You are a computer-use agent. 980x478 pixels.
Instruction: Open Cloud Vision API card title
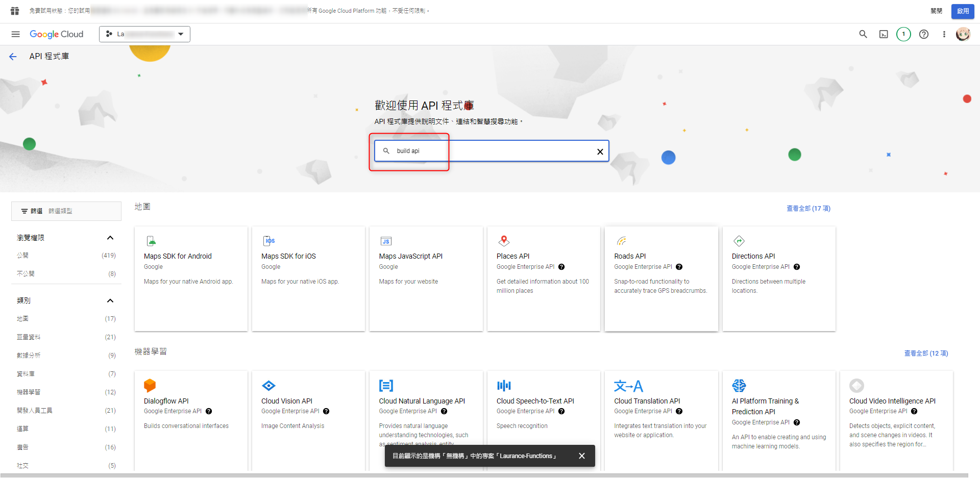point(287,401)
